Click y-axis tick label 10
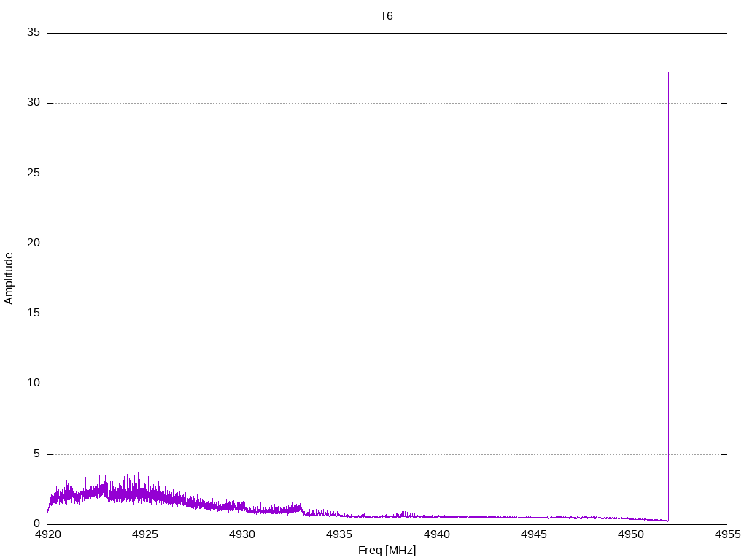Screen dimensions: 747x560 coord(34,384)
